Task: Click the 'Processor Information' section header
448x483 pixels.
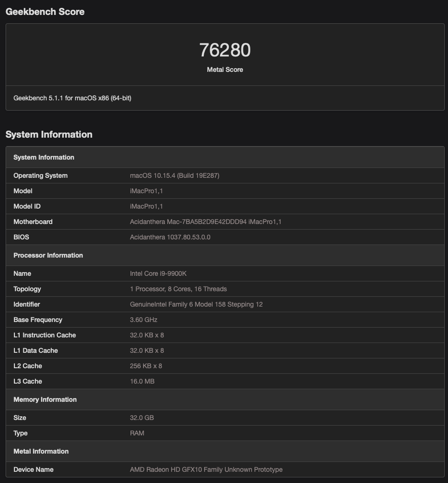Action: click(x=225, y=255)
